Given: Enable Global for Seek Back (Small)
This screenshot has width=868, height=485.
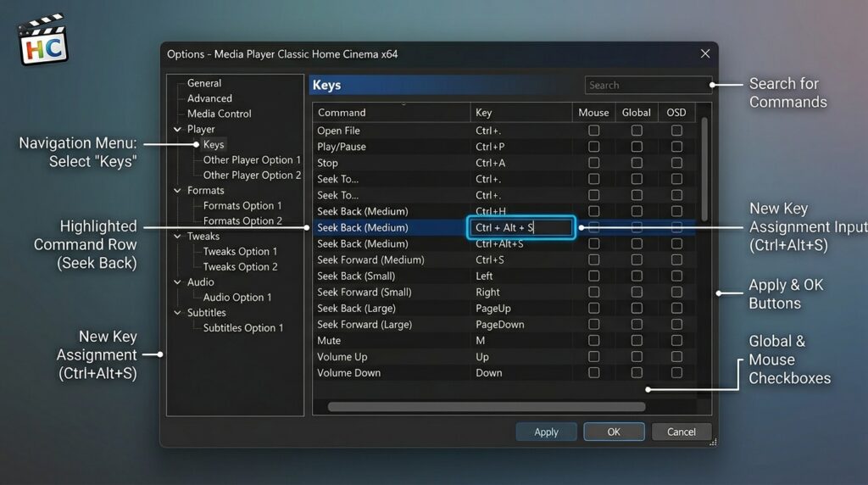Looking at the screenshot, I should (x=637, y=276).
